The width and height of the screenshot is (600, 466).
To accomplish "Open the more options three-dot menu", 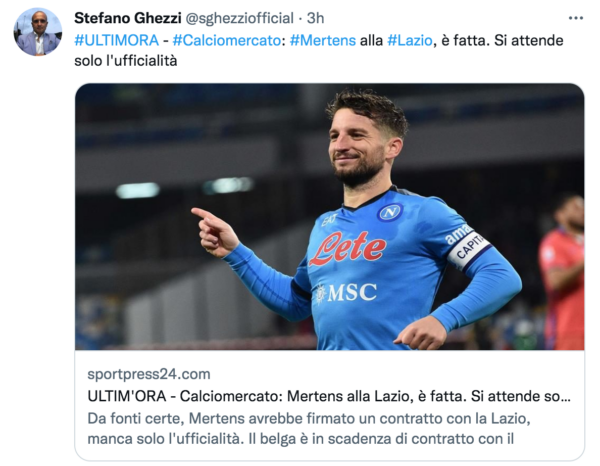I will click(575, 18).
